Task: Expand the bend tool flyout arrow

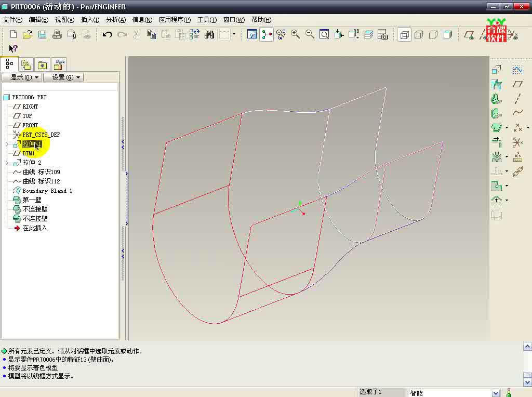Action: (507, 156)
